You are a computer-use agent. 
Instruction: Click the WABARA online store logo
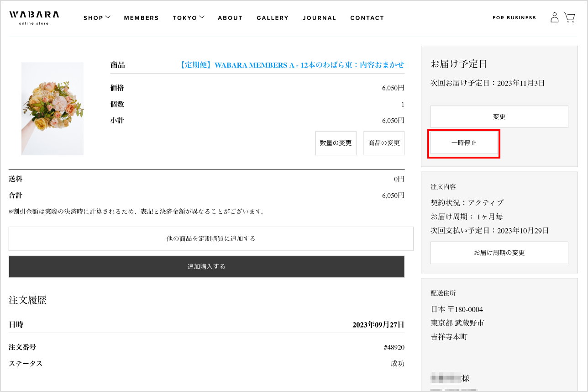tap(34, 17)
